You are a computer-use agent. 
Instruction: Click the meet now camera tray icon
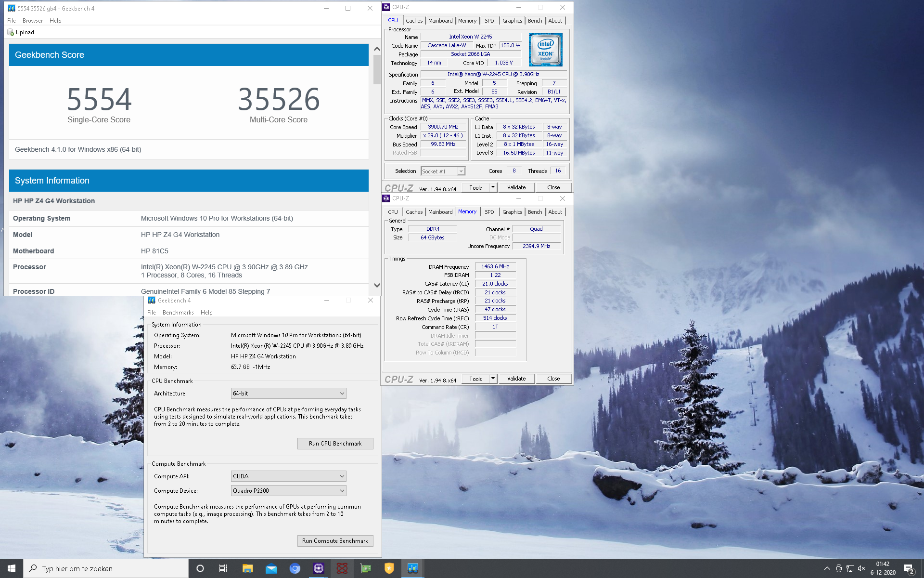coord(839,568)
